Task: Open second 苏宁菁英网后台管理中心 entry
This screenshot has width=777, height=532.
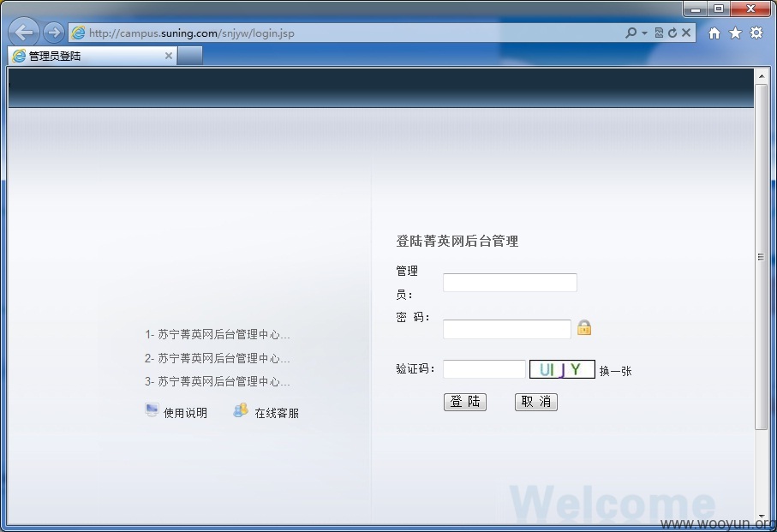Action: (217, 358)
